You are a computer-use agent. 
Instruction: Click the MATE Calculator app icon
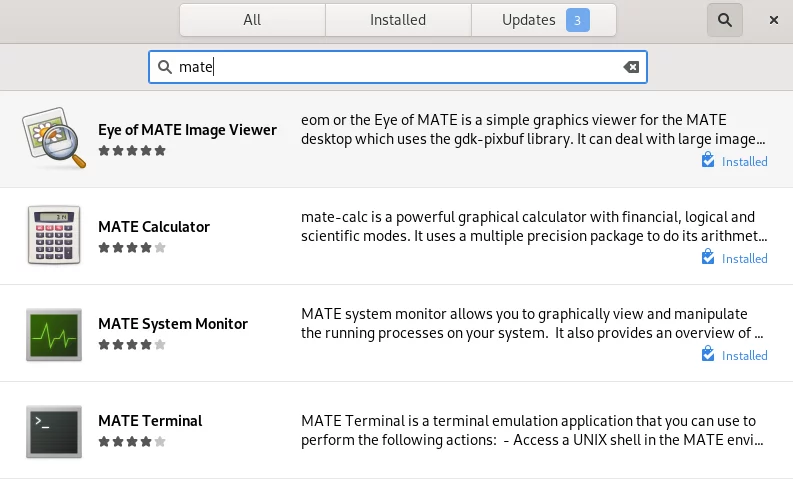point(54,235)
